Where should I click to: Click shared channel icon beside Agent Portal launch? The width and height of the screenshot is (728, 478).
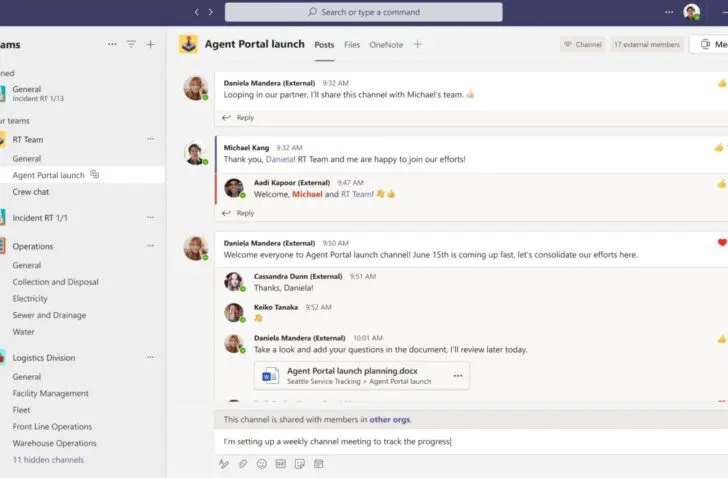coord(95,174)
